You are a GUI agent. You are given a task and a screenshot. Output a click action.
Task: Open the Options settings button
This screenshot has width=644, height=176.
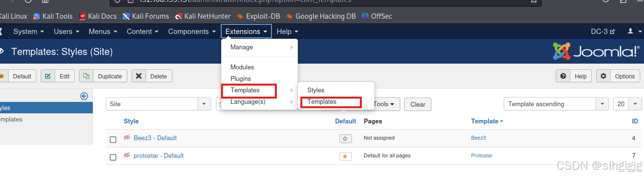tap(618, 76)
